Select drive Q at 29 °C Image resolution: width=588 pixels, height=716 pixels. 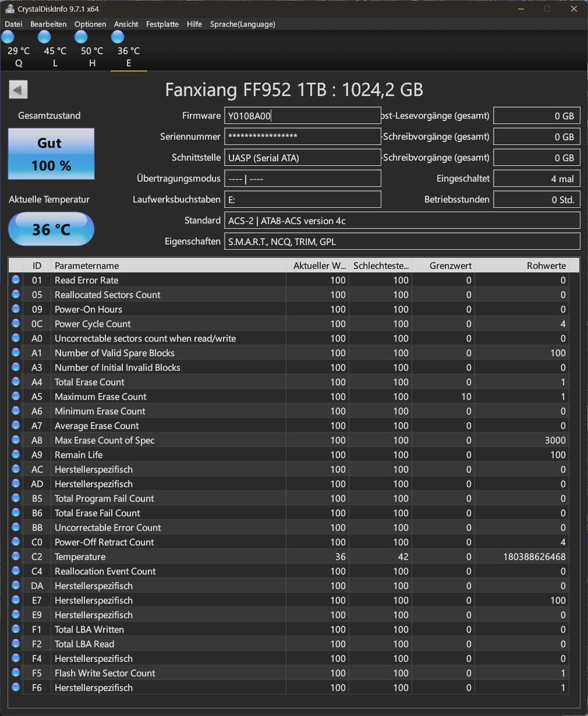[x=19, y=50]
